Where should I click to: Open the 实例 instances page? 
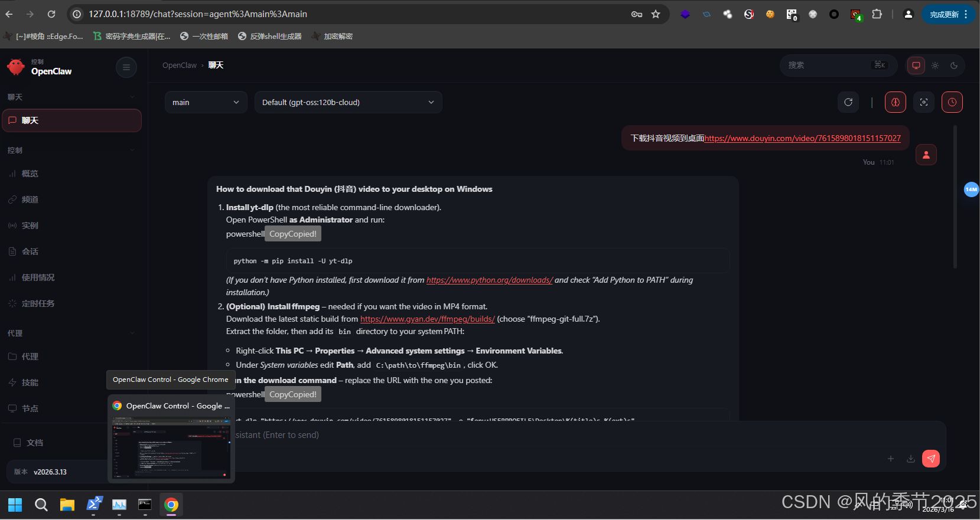[x=72, y=225]
